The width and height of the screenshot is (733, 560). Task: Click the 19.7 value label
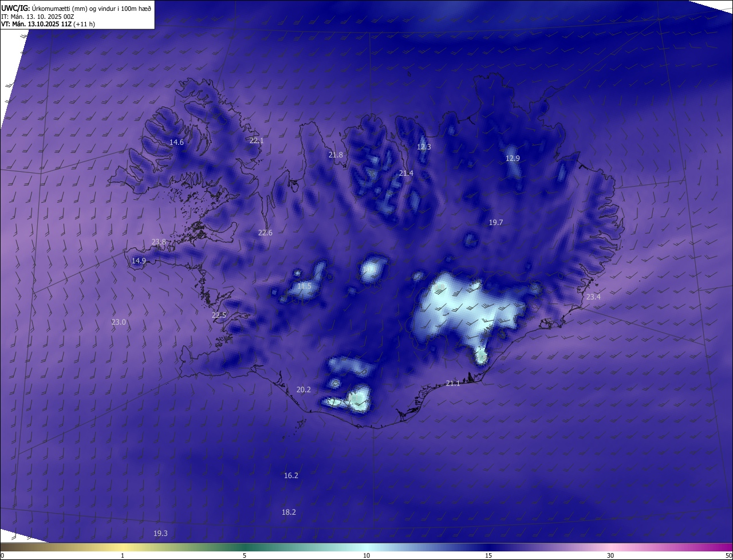pos(496,222)
